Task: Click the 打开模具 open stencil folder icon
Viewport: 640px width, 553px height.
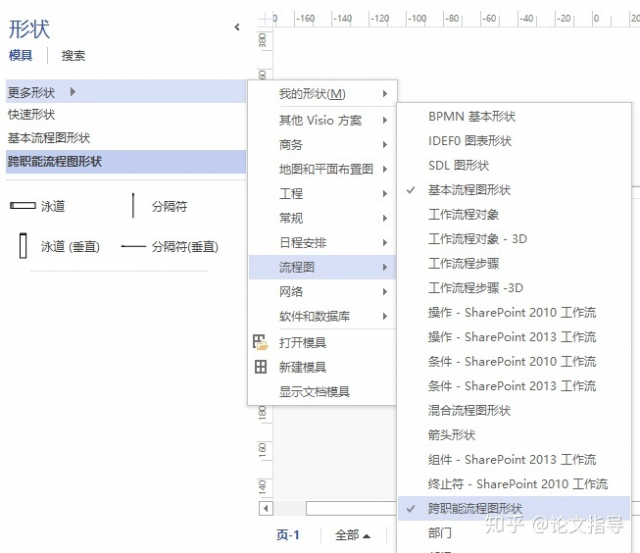Action: [260, 342]
